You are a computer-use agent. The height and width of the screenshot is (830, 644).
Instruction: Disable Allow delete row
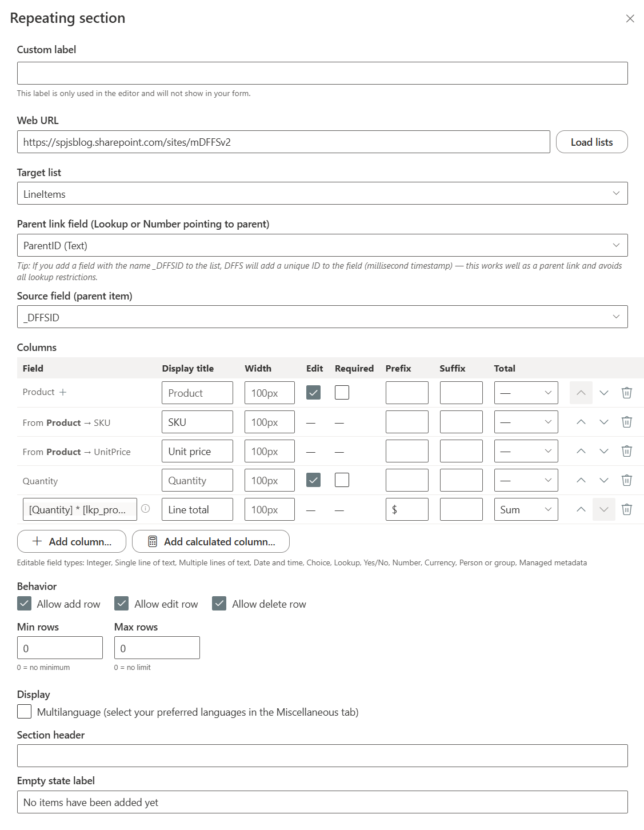coord(219,604)
